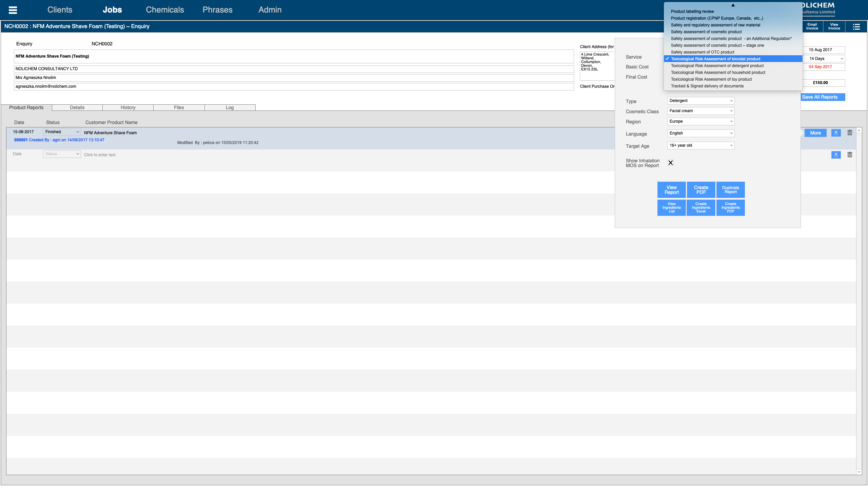
Task: Click the upload icon on the empty report row
Action: coord(836,155)
